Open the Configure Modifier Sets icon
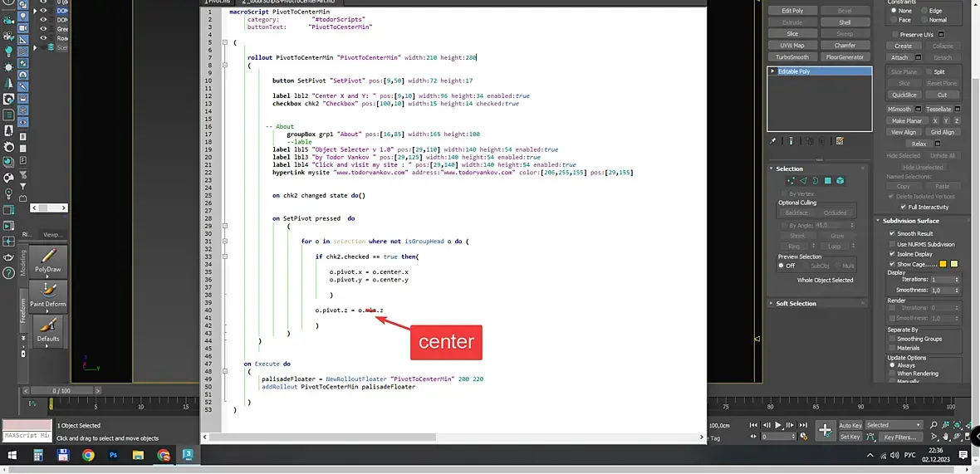 [840, 141]
